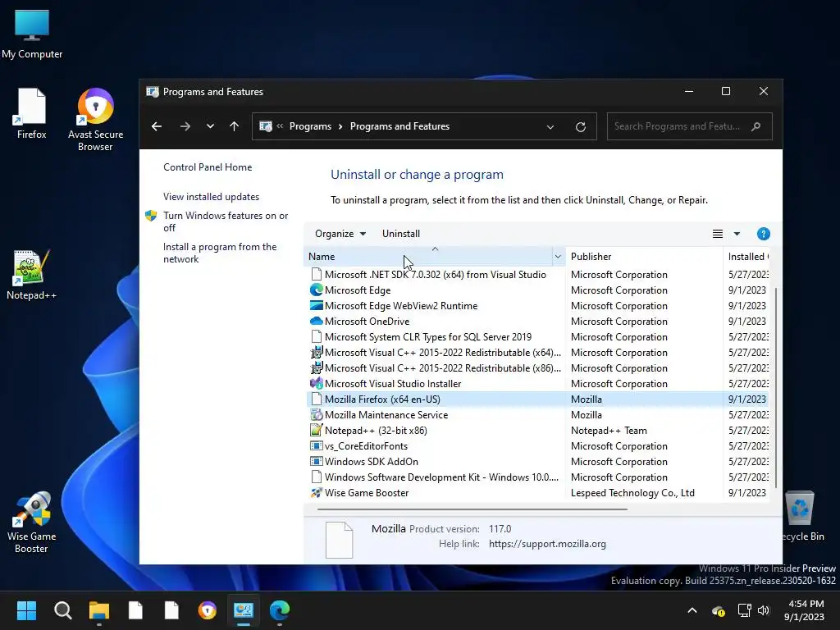Image resolution: width=840 pixels, height=630 pixels.
Task: Click the vertical scrollbar of program list
Action: (x=775, y=387)
